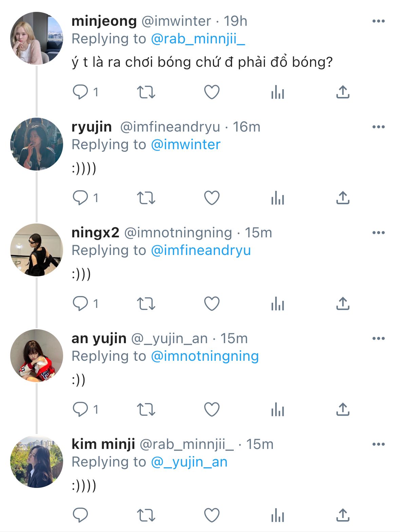Retweet an yujin's reply
400x532 pixels.
pos(146,409)
